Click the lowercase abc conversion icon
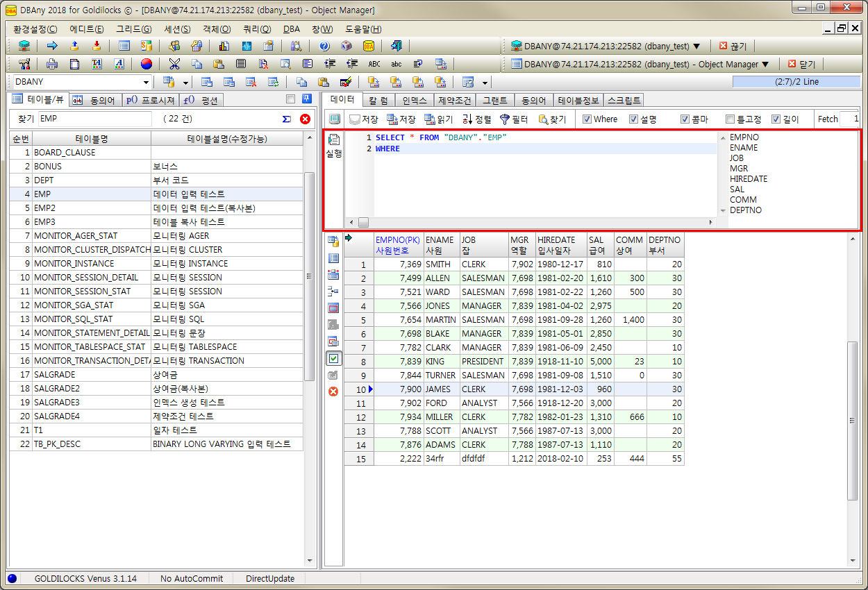Screen dimensions: 868x590 tap(397, 64)
